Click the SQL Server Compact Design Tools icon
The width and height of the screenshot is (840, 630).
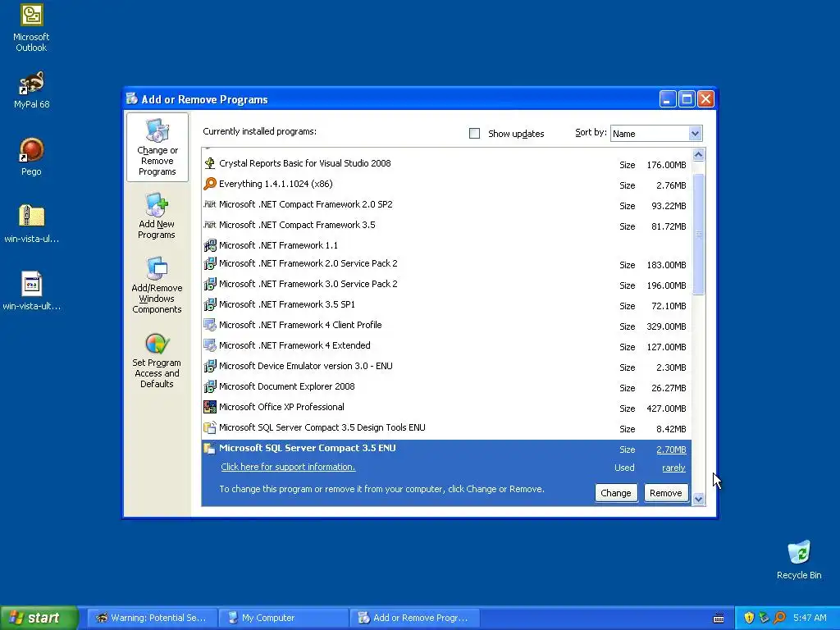[x=210, y=427]
